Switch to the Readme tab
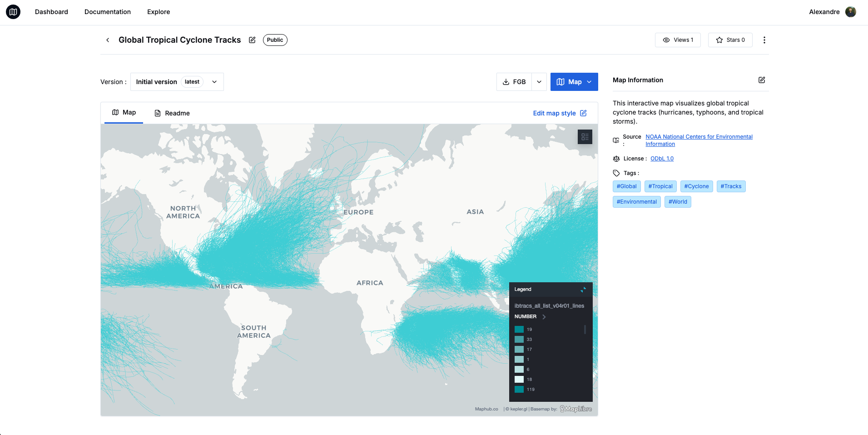Image resolution: width=868 pixels, height=435 pixels. tap(172, 113)
